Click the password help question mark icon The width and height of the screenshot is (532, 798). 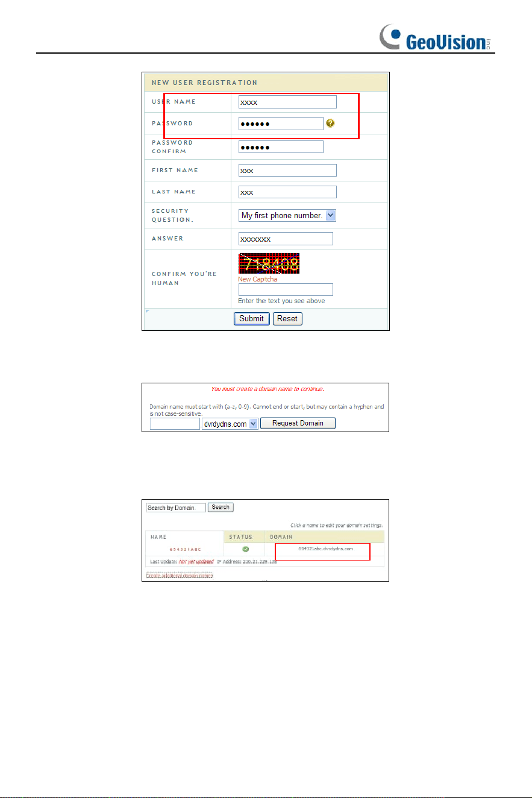coord(330,123)
